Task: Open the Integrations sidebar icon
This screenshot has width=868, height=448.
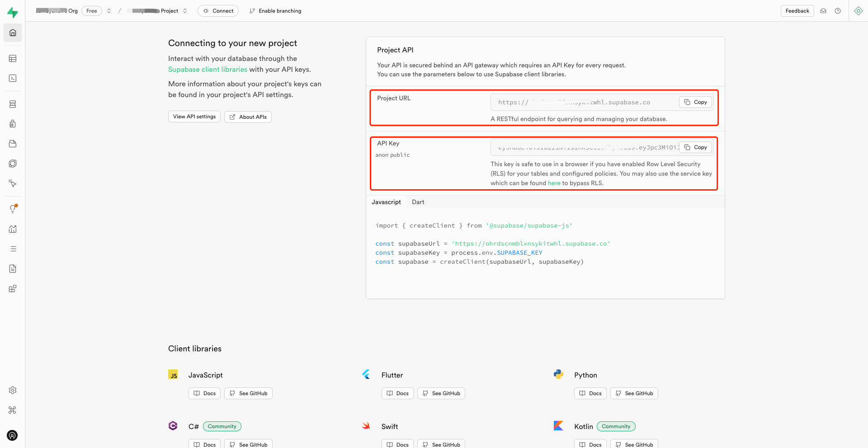Action: (x=13, y=289)
